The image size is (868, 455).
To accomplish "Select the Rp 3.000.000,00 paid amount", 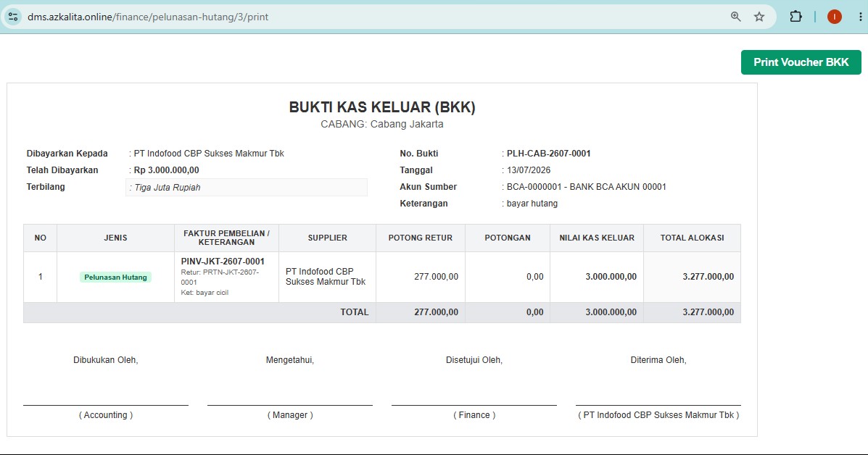I will pyautogui.click(x=166, y=170).
